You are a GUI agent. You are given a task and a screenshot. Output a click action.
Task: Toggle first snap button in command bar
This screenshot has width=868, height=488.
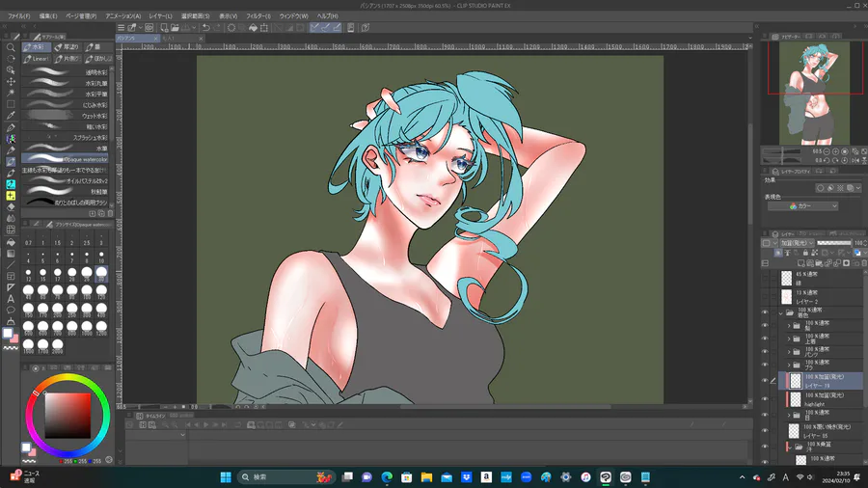(x=314, y=28)
